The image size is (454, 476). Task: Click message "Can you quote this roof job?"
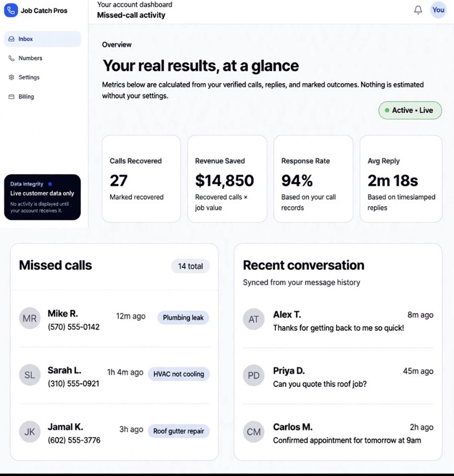(320, 384)
